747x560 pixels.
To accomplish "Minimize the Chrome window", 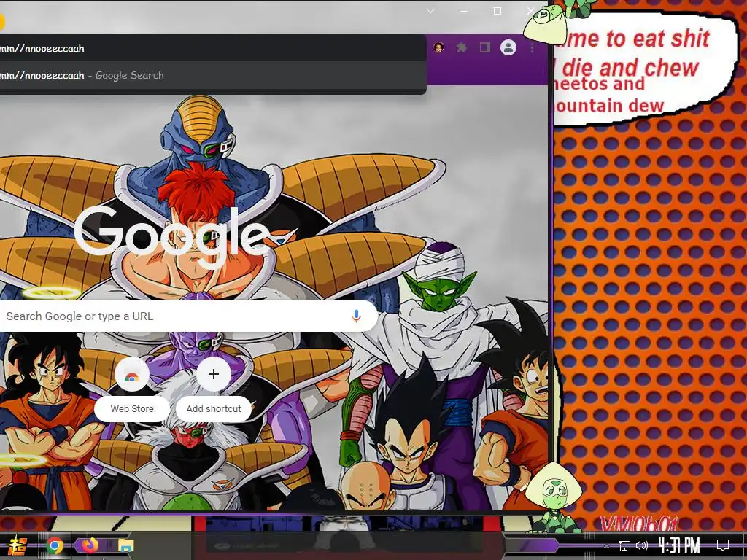I will coord(464,11).
